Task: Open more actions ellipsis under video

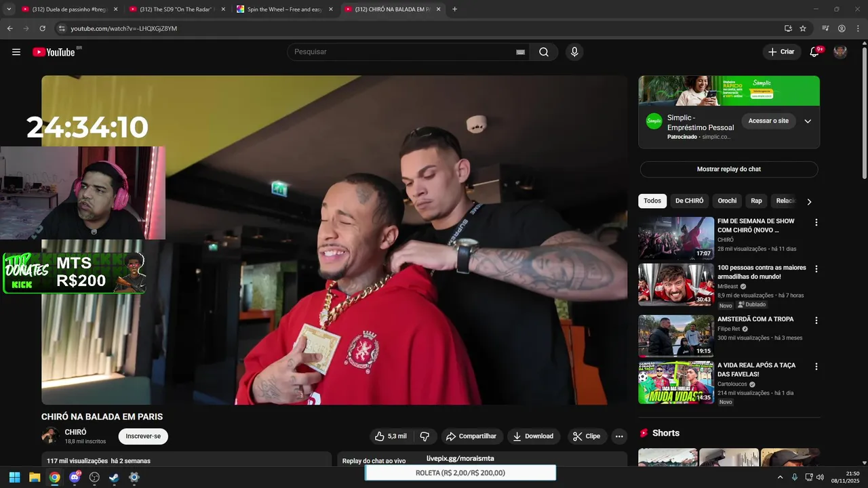Action: [x=619, y=436]
